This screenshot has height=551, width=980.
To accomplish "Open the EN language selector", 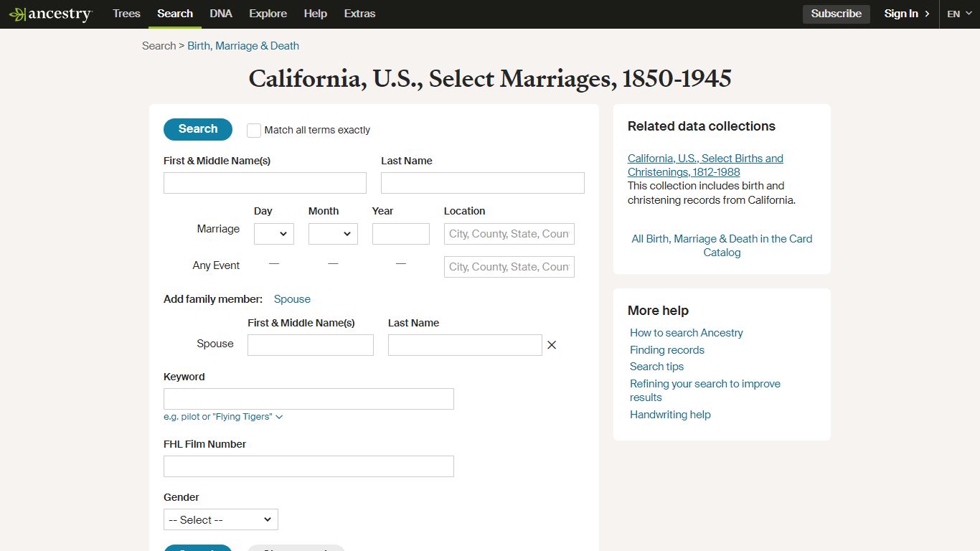I will [959, 14].
